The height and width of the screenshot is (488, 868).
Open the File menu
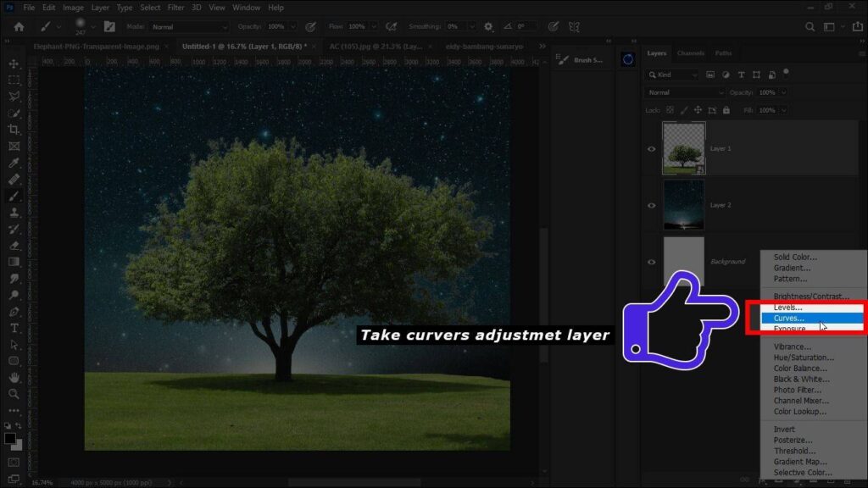[x=29, y=8]
